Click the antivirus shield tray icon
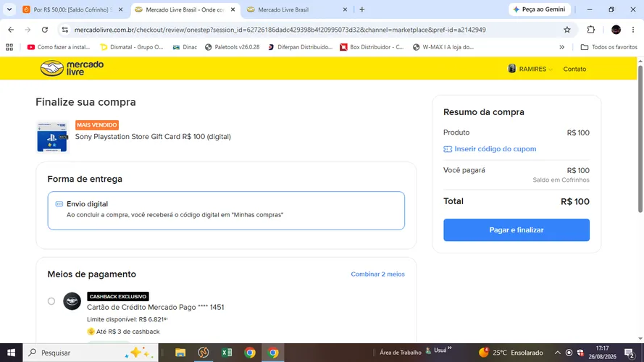Image resolution: width=644 pixels, height=362 pixels. pos(580,353)
